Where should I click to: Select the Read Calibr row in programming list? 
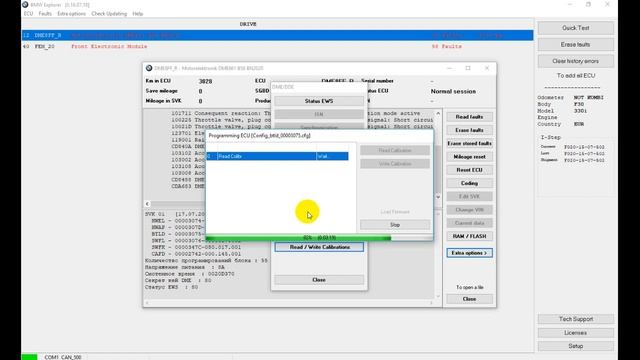277,156
